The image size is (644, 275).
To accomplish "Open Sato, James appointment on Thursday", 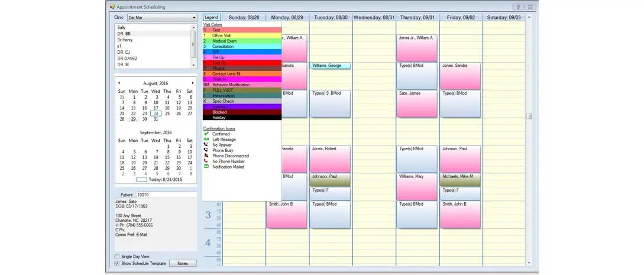I will pos(417,104).
